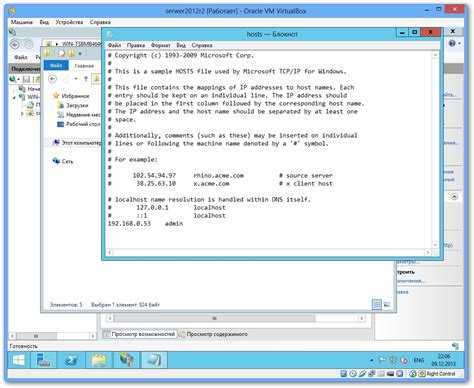Open VirtualBox Устройства menu
This screenshot has height=388, width=474.
(69, 22)
